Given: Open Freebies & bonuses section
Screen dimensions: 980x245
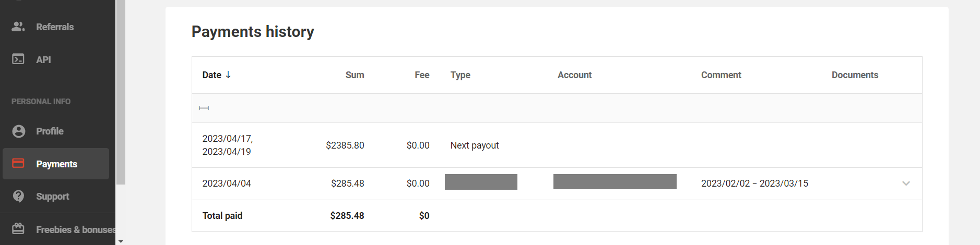Looking at the screenshot, I should 76,229.
